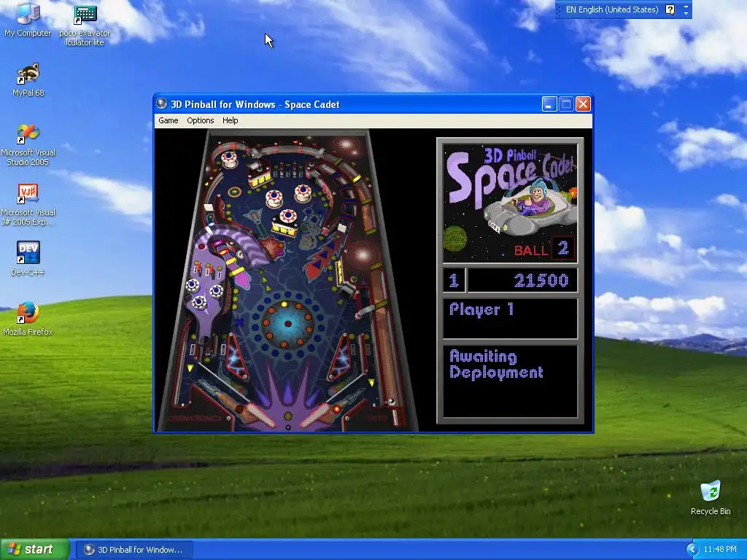Expand hidden tray icons arrow

coord(692,550)
